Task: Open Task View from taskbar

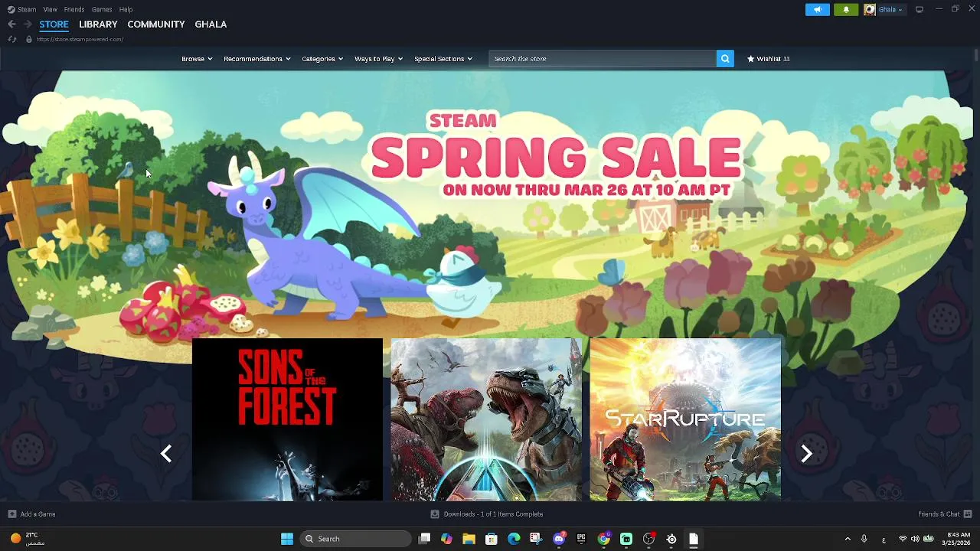Action: [424, 539]
